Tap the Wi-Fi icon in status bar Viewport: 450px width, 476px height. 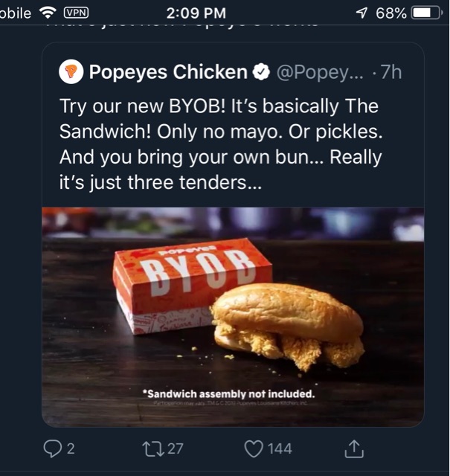50,13
